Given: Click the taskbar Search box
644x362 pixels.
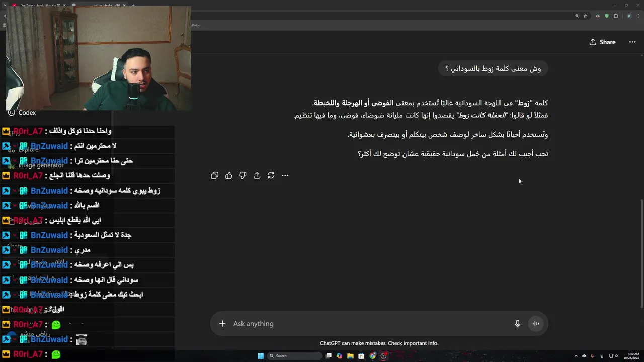Looking at the screenshot, I should click(x=294, y=356).
